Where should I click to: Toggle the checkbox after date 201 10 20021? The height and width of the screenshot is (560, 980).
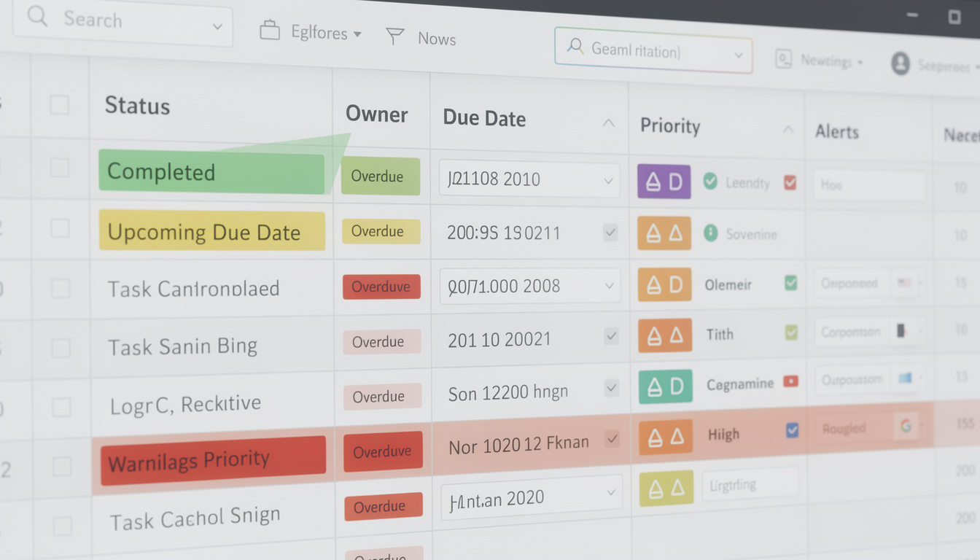tap(612, 336)
